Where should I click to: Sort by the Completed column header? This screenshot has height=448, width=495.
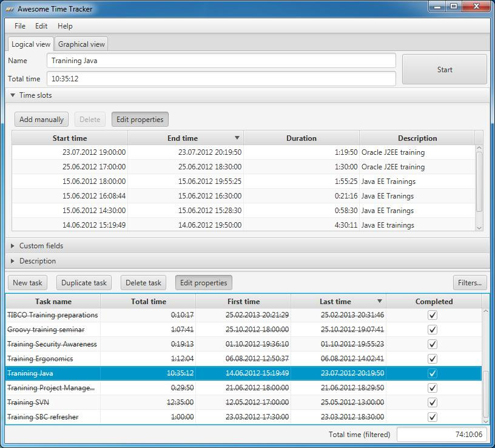(434, 302)
